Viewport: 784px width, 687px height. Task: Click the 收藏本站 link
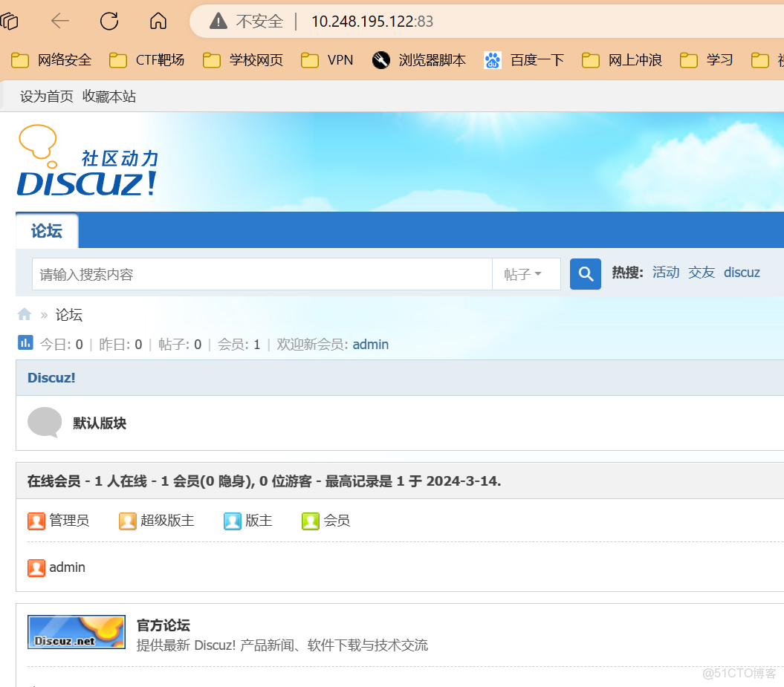pos(109,97)
